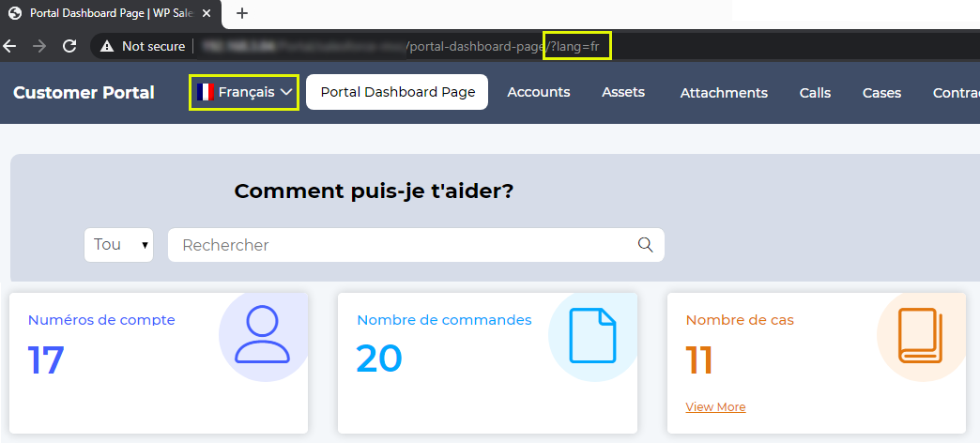The image size is (980, 443).
Task: Click the search magnifier icon
Action: [645, 245]
